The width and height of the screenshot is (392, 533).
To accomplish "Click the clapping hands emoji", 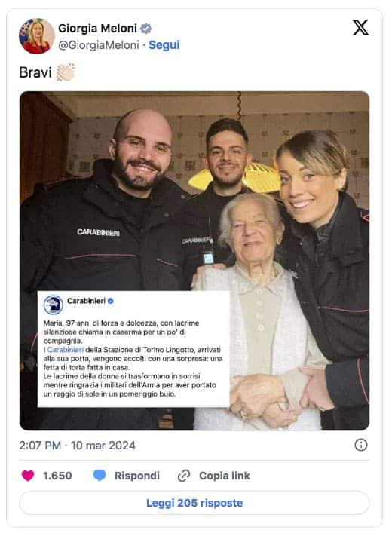I will (66, 72).
